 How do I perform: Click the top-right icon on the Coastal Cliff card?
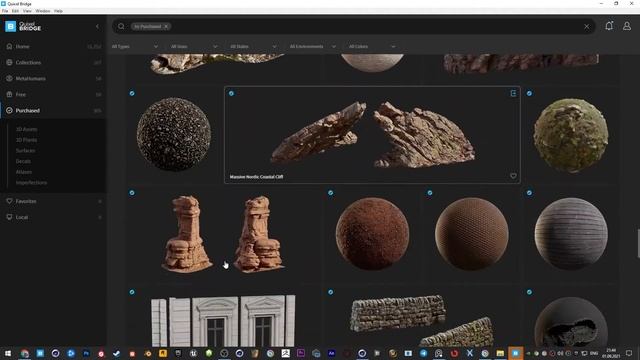click(513, 93)
